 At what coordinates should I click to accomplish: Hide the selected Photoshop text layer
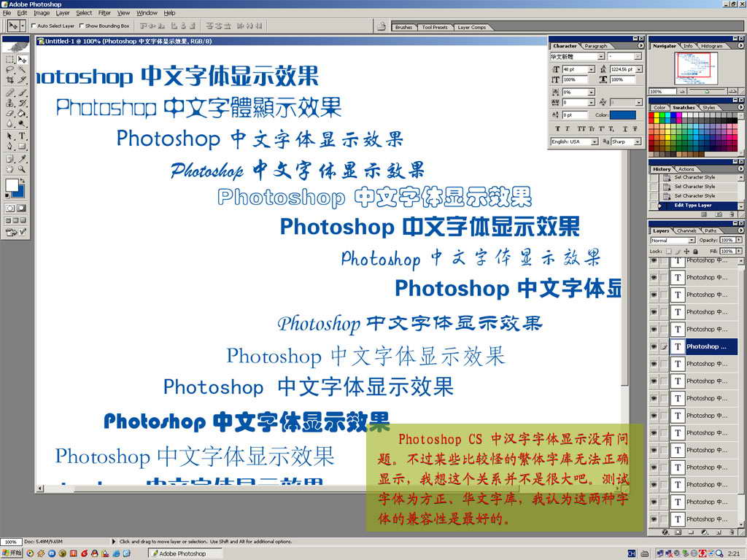pos(654,346)
